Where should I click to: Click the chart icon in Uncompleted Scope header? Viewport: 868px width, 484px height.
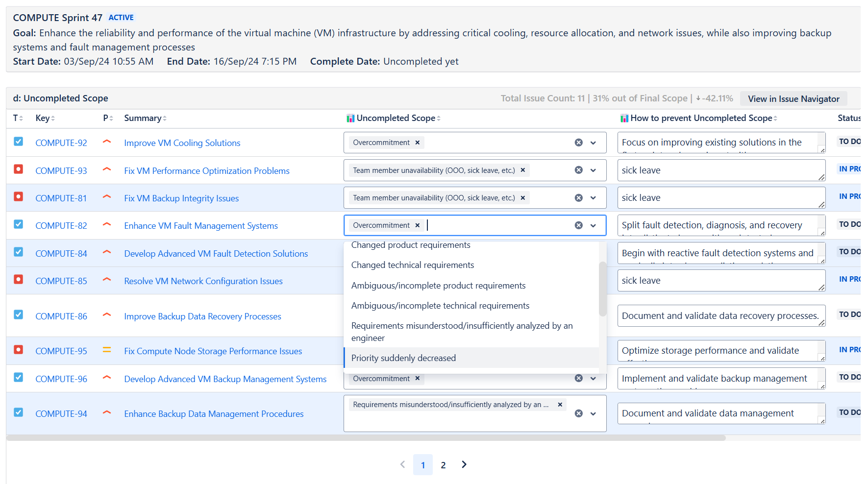tap(350, 118)
